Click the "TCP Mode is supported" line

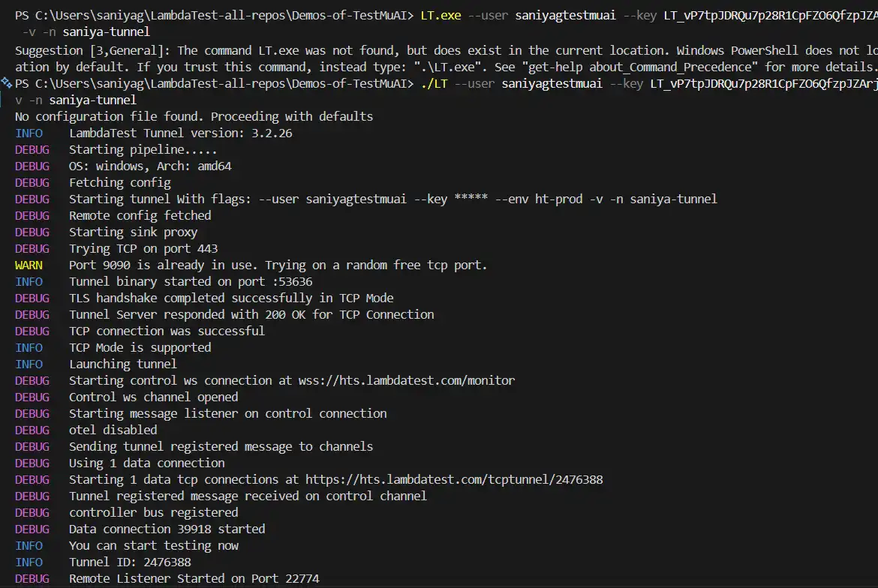tap(140, 347)
